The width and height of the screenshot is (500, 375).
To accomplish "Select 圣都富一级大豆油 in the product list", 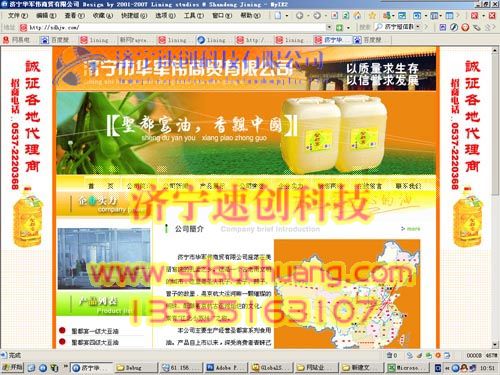I will click(95, 331).
